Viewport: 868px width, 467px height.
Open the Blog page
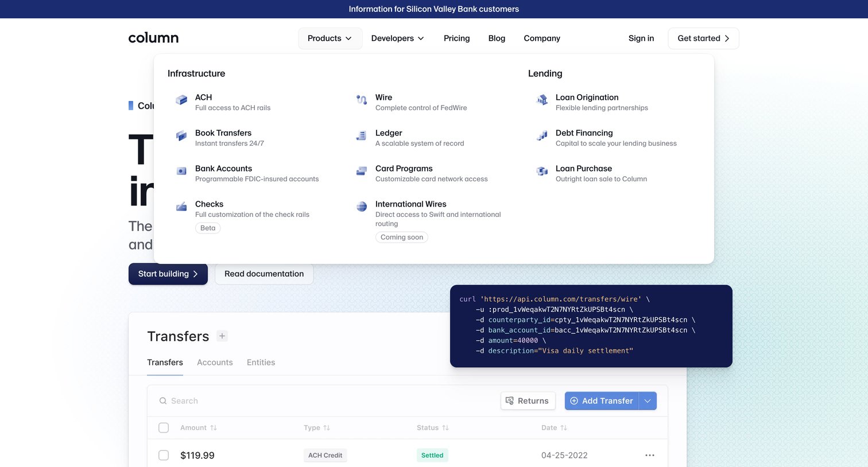(497, 38)
